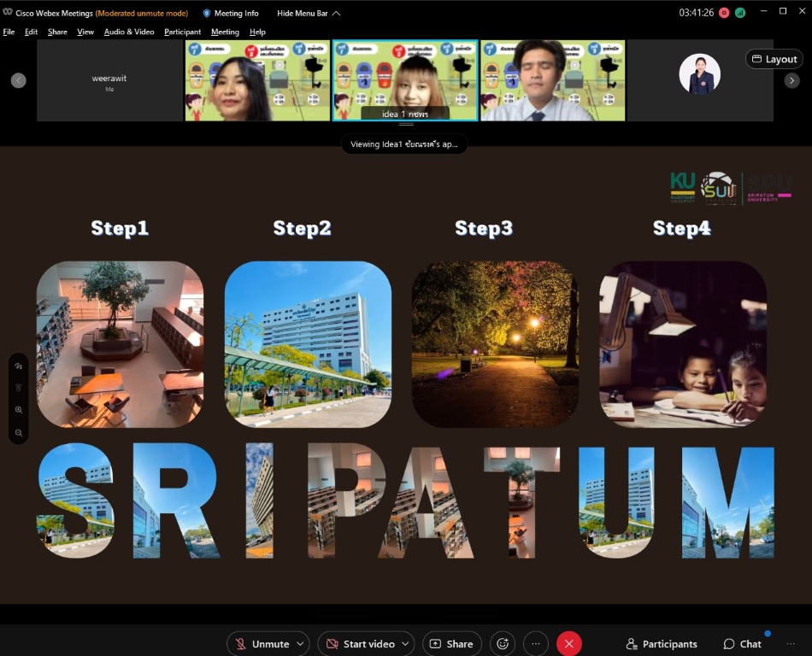Click the Share button in the bottom controls
Viewport: 812px width, 656px height.
click(x=452, y=643)
